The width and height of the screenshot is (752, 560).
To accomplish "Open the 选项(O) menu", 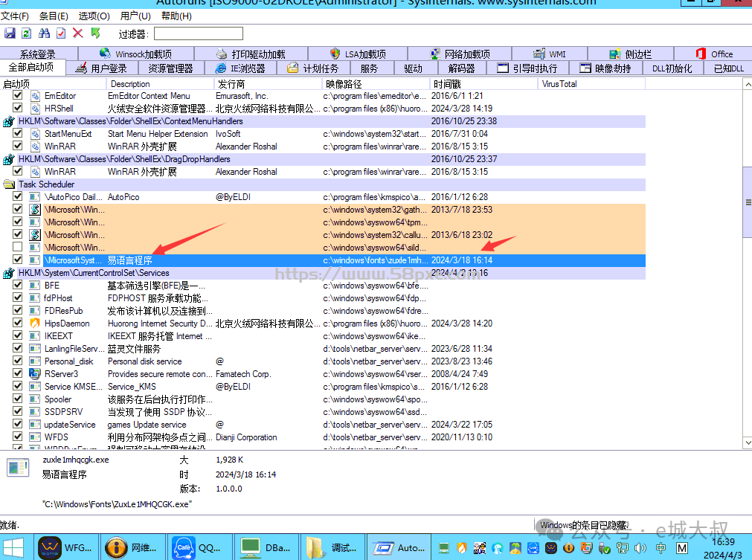I will [94, 16].
